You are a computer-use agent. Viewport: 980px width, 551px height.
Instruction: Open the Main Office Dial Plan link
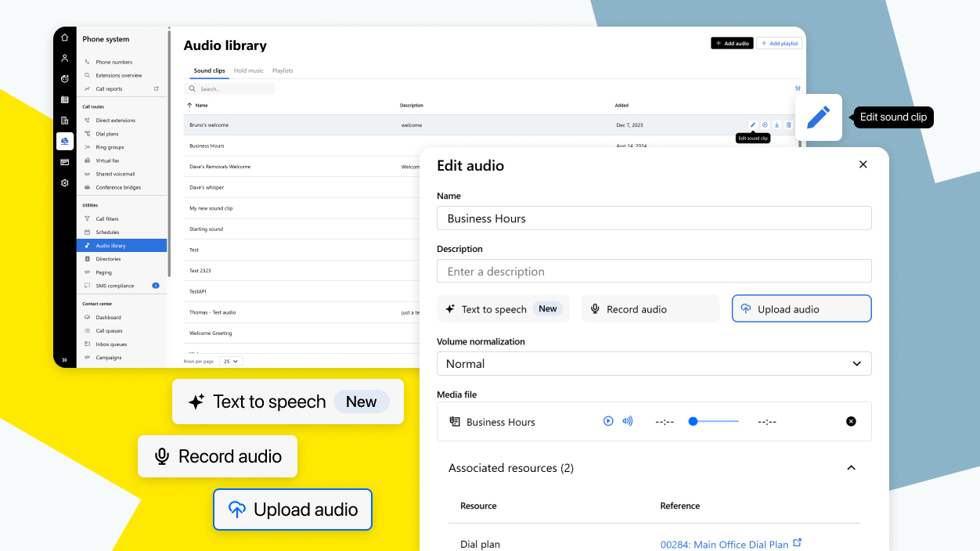click(724, 544)
